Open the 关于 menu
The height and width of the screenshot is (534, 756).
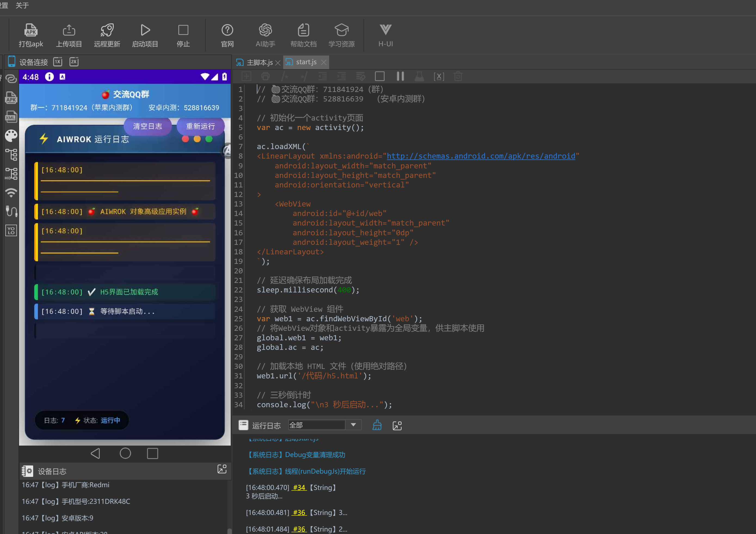[22, 5]
